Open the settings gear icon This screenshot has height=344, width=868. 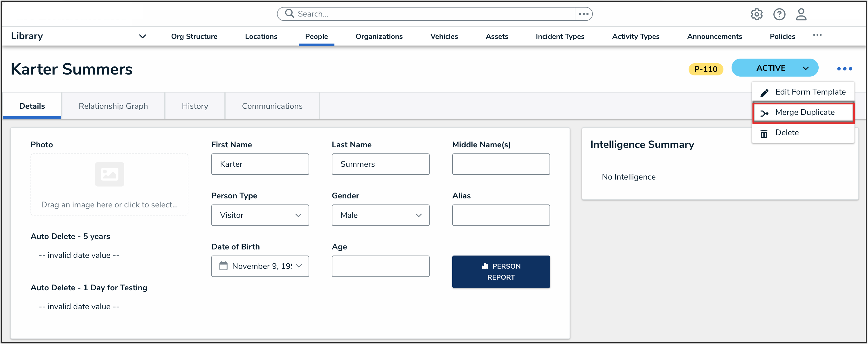click(x=756, y=14)
